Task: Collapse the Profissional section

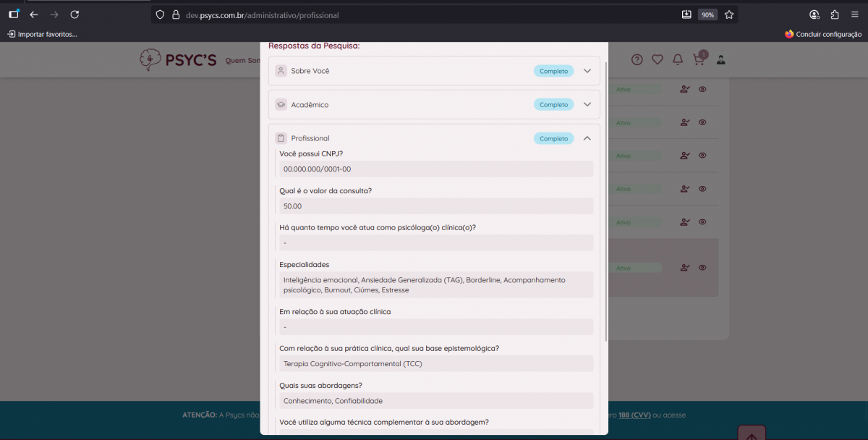Action: click(587, 138)
